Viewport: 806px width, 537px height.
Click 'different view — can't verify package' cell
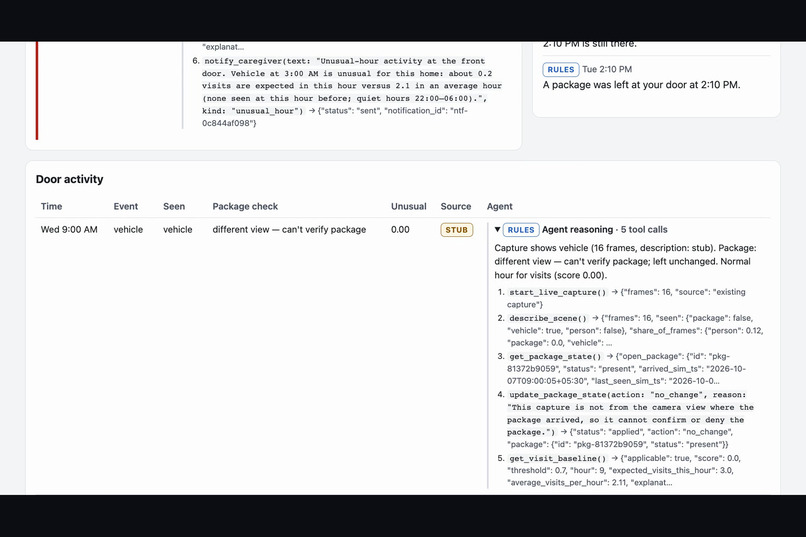tap(289, 230)
